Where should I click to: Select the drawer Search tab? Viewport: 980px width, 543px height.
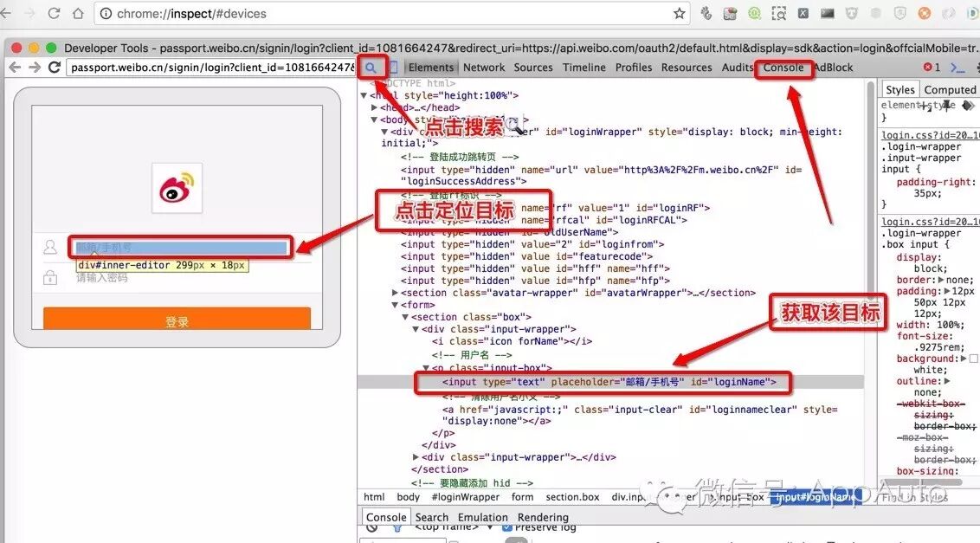pos(432,517)
